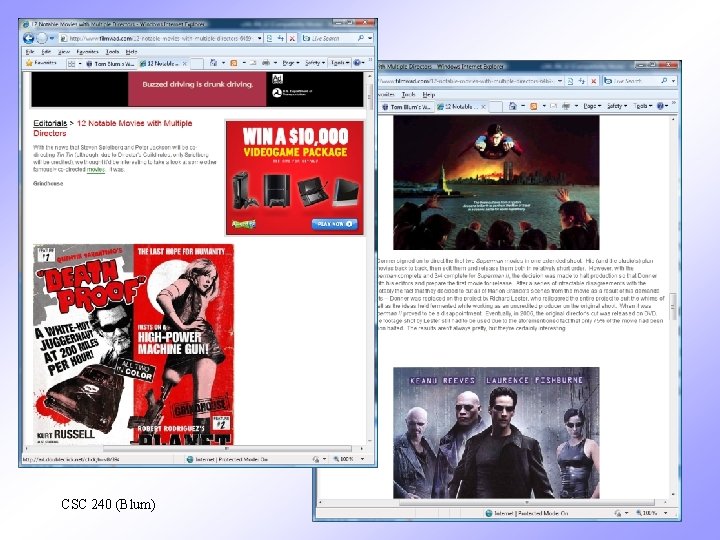This screenshot has width=720, height=540.
Task: Open the File menu
Action: (30, 52)
